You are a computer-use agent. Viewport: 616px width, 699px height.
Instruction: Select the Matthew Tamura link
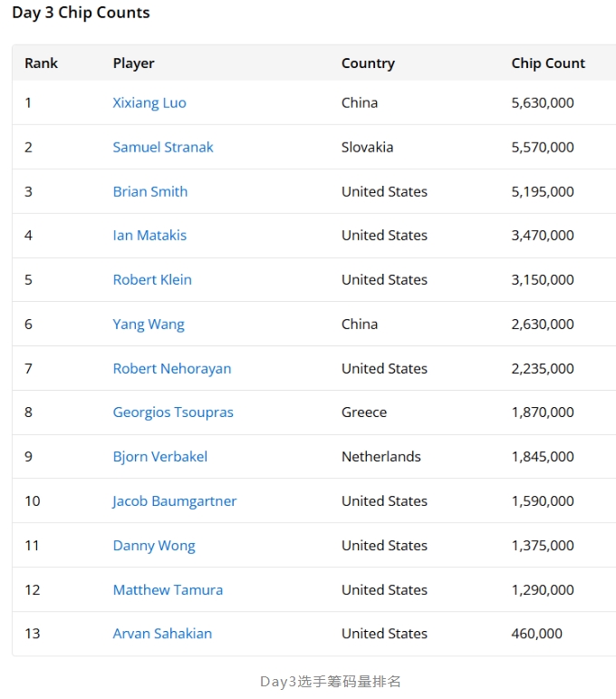(x=168, y=589)
